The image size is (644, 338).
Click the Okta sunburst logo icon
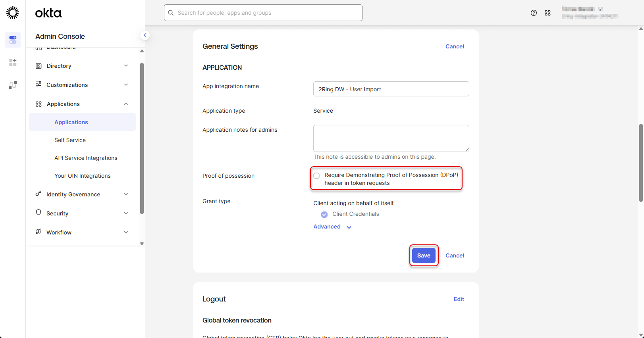(x=13, y=13)
